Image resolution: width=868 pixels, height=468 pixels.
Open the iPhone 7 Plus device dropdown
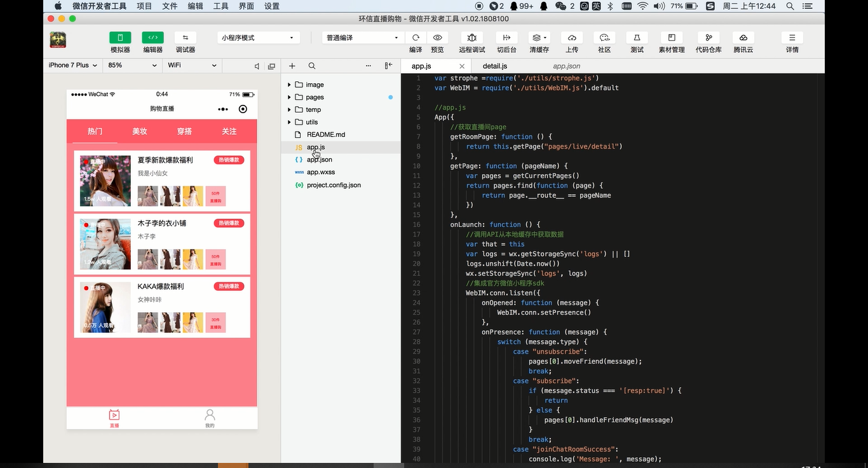(73, 65)
